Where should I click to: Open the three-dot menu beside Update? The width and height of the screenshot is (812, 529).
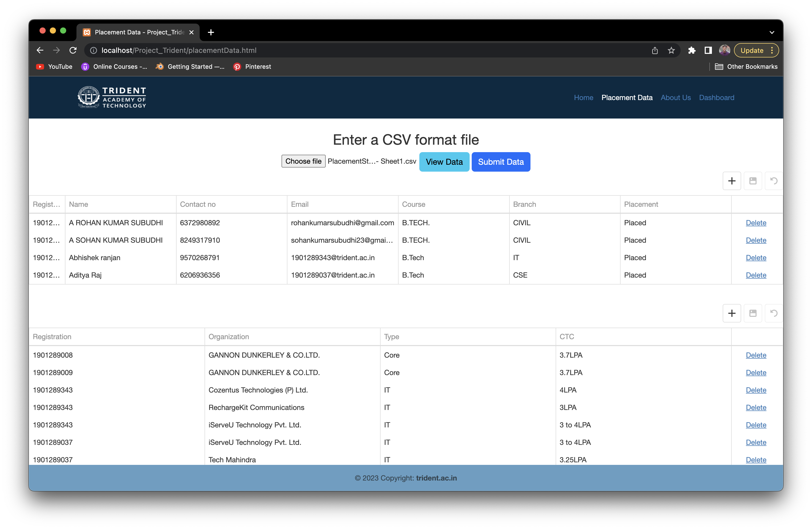772,50
